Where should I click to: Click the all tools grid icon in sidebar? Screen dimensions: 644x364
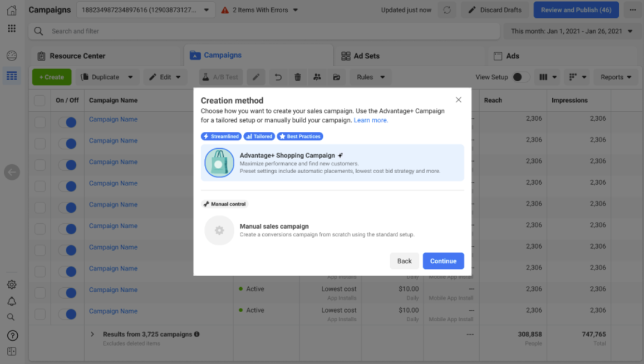[x=12, y=28]
